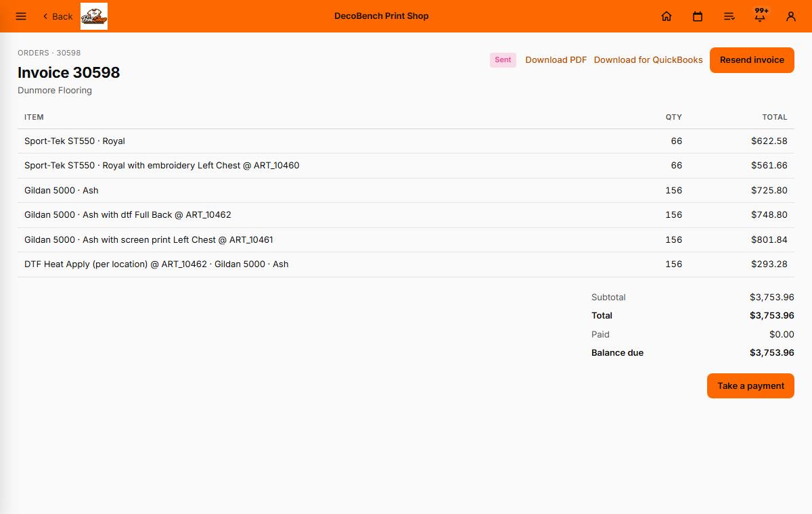Click the $622.58 total
Viewport: 812px width, 514px height.
pyautogui.click(x=769, y=141)
